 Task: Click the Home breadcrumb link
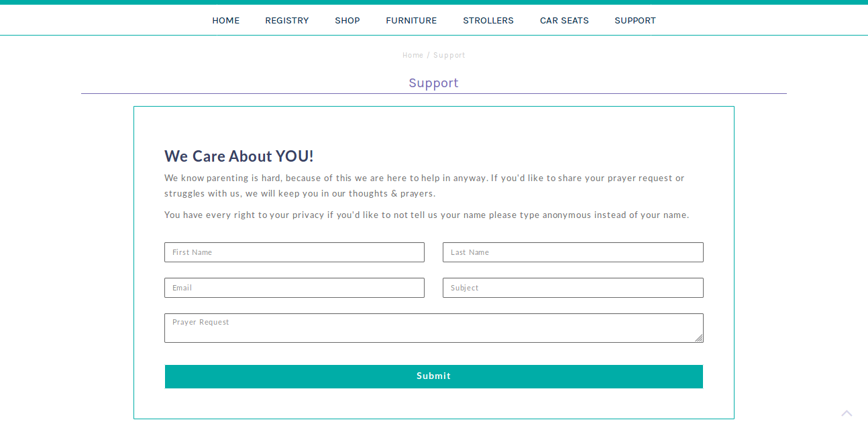click(x=413, y=55)
